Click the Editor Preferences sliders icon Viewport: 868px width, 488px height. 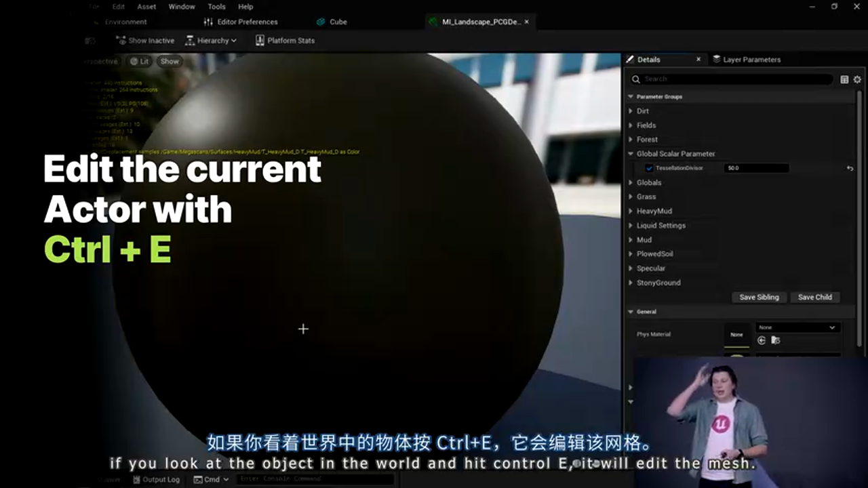208,22
